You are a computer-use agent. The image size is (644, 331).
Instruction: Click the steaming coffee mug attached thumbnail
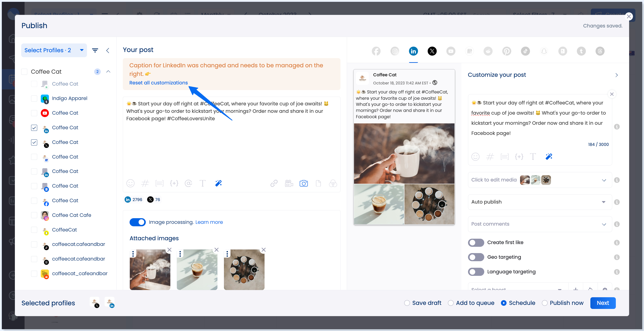click(x=150, y=270)
